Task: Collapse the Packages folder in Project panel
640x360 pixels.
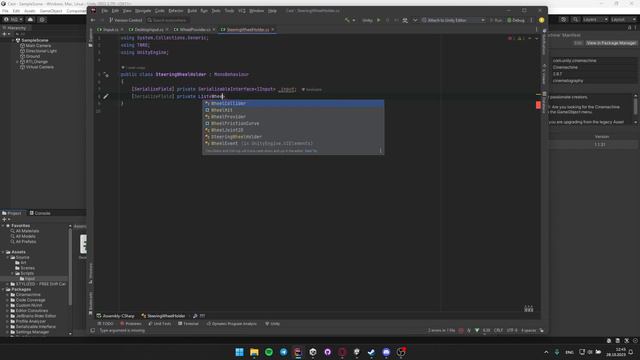Action: click(x=3, y=289)
